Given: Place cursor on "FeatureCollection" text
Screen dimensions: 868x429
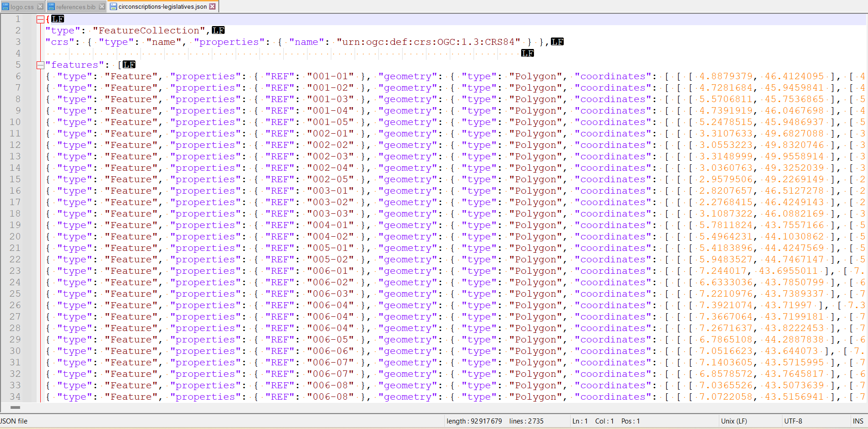Looking at the screenshot, I should (149, 31).
